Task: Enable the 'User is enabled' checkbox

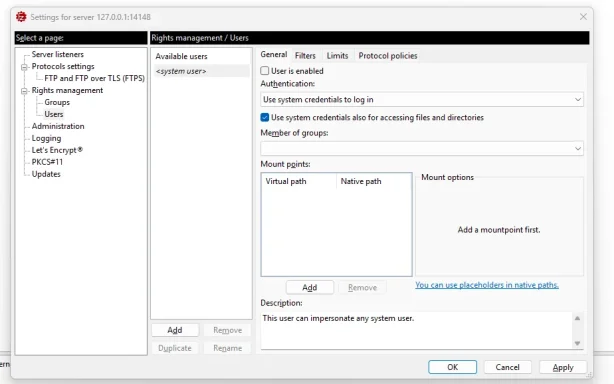Action: pyautogui.click(x=265, y=71)
